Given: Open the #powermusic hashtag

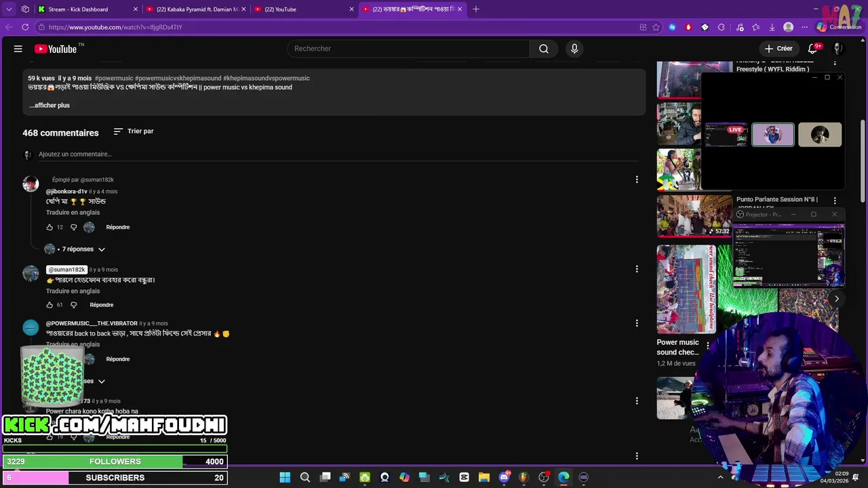Looking at the screenshot, I should (114, 79).
